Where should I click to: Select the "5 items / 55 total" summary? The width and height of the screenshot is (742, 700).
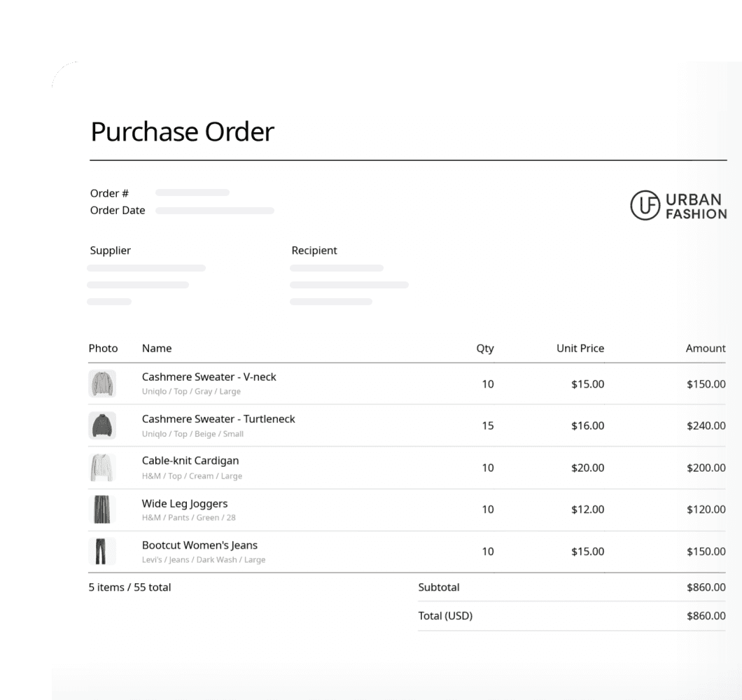pos(129,587)
